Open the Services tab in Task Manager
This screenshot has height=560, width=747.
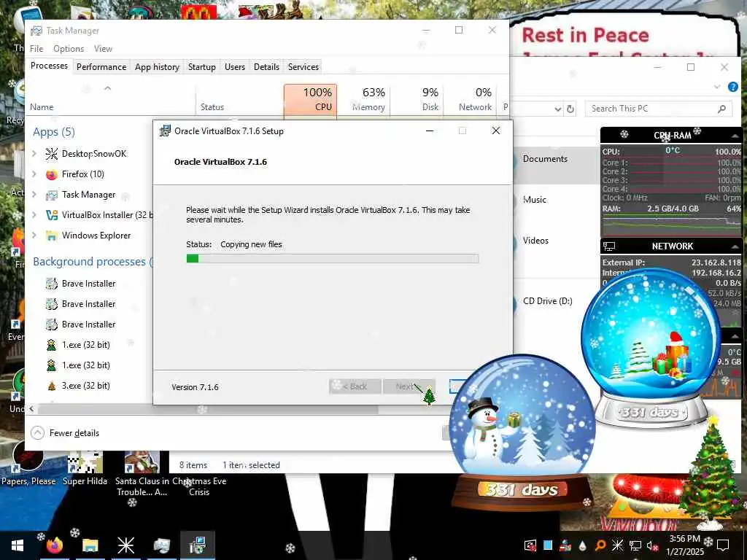303,66
